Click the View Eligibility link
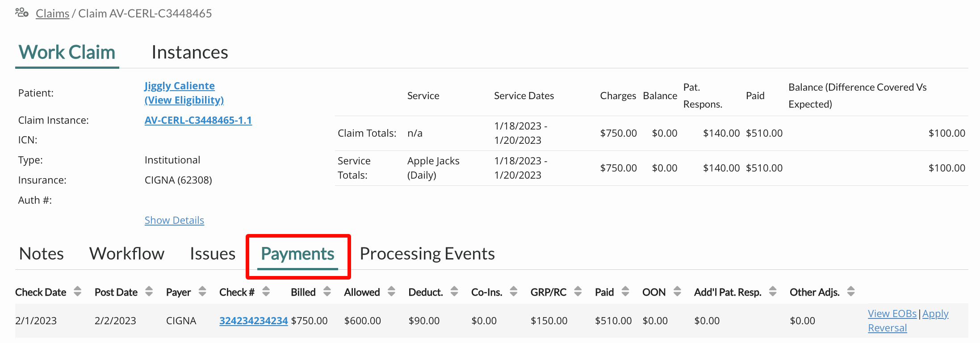The height and width of the screenshot is (343, 980). pos(184,100)
